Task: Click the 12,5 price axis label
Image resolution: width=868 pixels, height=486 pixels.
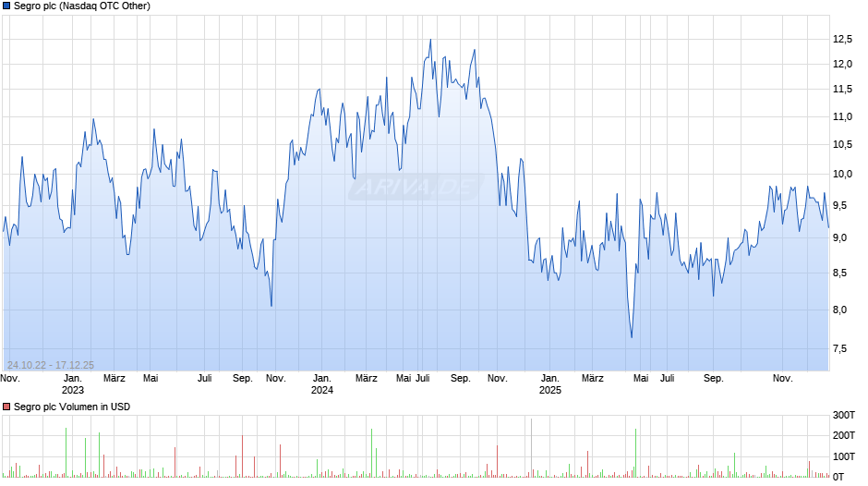Action: tap(842, 39)
